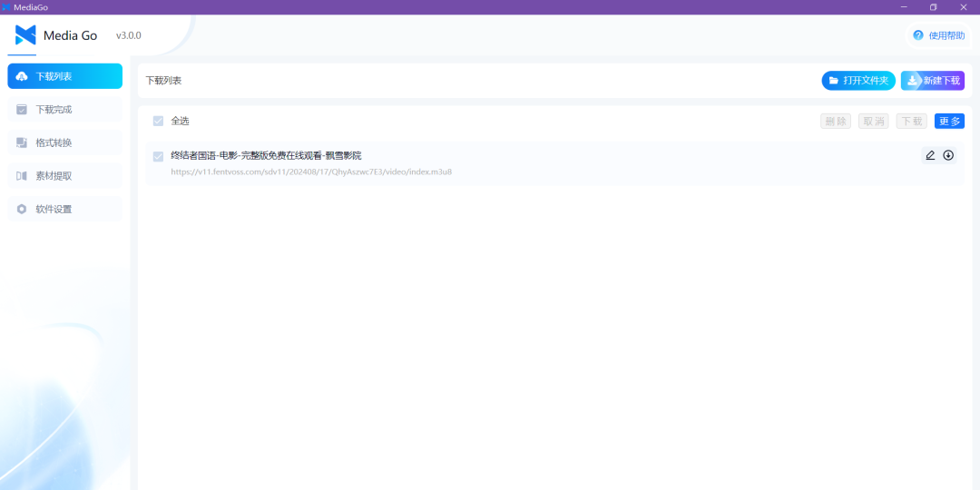Restore down the MediaGo window
Image resolution: width=980 pixels, height=490 pixels.
(x=933, y=7)
